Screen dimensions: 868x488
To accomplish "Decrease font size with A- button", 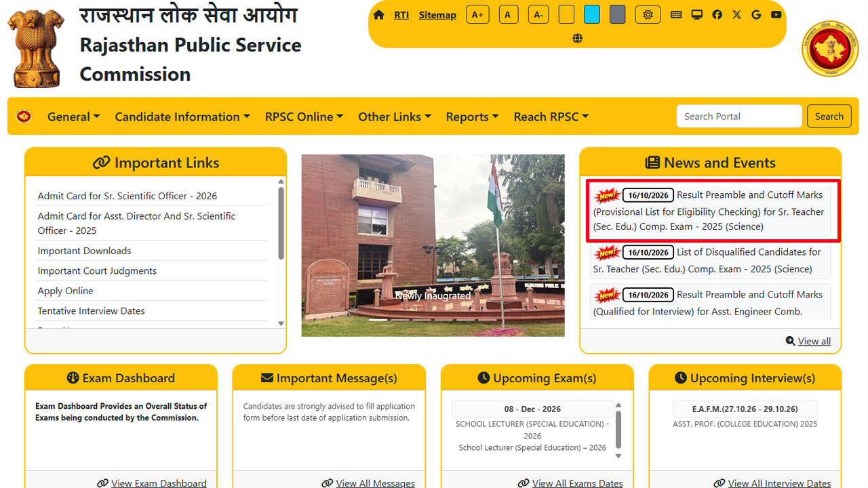I will 538,14.
